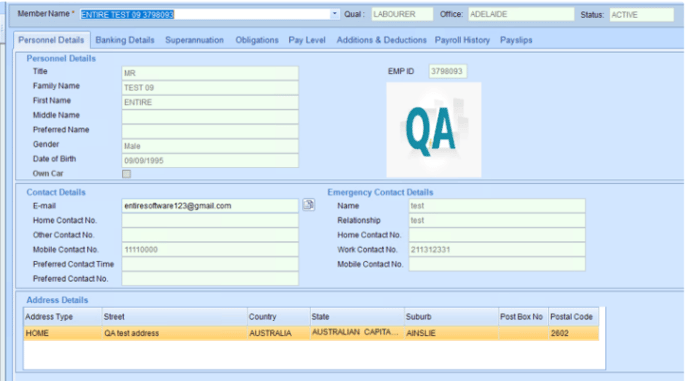Click the 'QA test address' street cell
688x381 pixels.
(x=174, y=333)
